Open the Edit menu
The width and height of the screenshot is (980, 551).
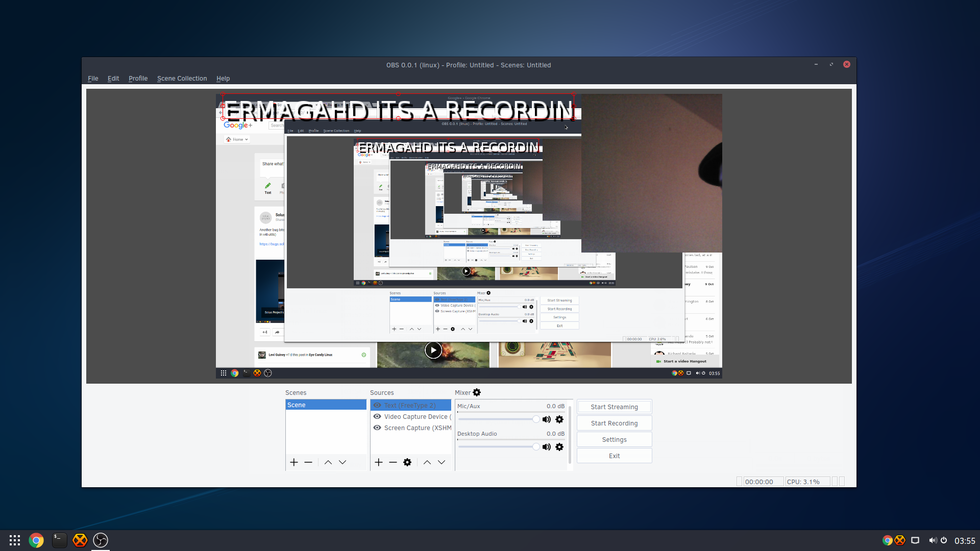coord(113,78)
